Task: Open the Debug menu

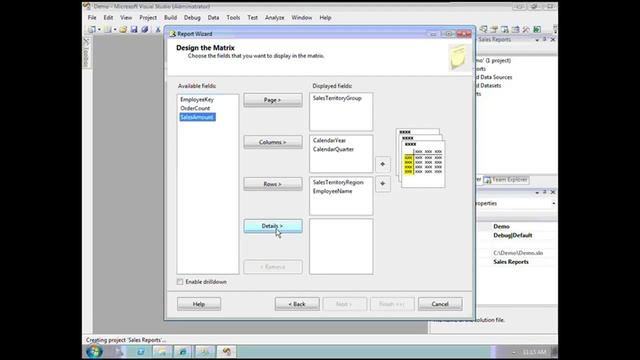Action: pos(192,18)
